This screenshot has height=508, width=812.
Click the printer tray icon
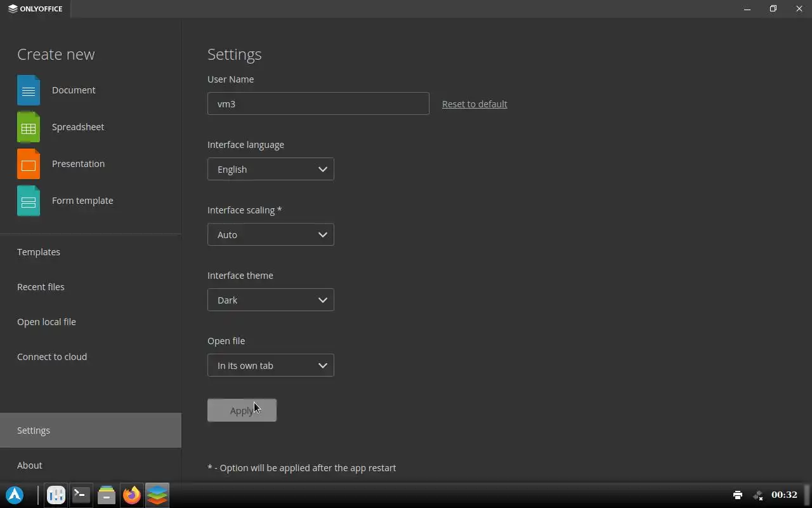(x=738, y=495)
